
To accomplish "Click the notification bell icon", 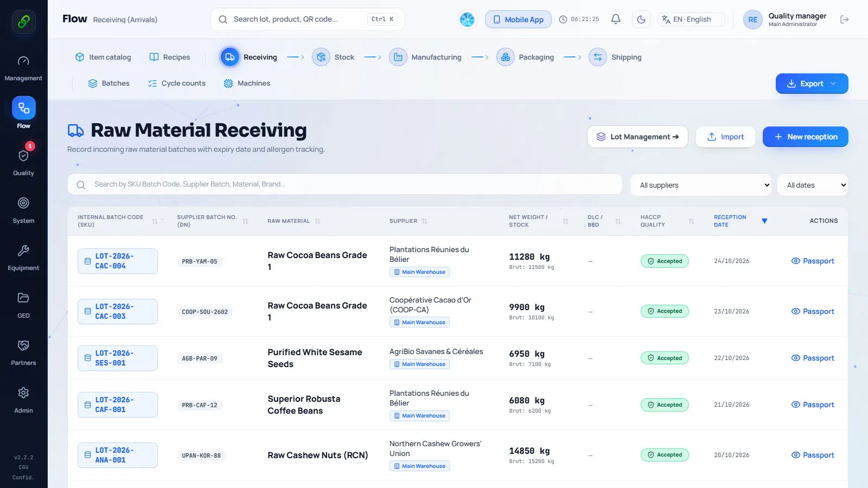I will point(616,20).
